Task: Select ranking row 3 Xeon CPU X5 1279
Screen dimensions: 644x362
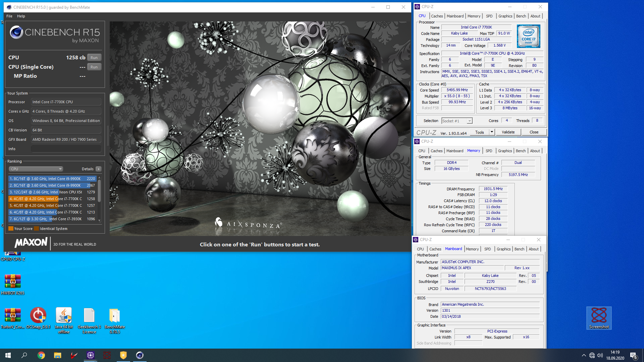Action: tap(52, 192)
